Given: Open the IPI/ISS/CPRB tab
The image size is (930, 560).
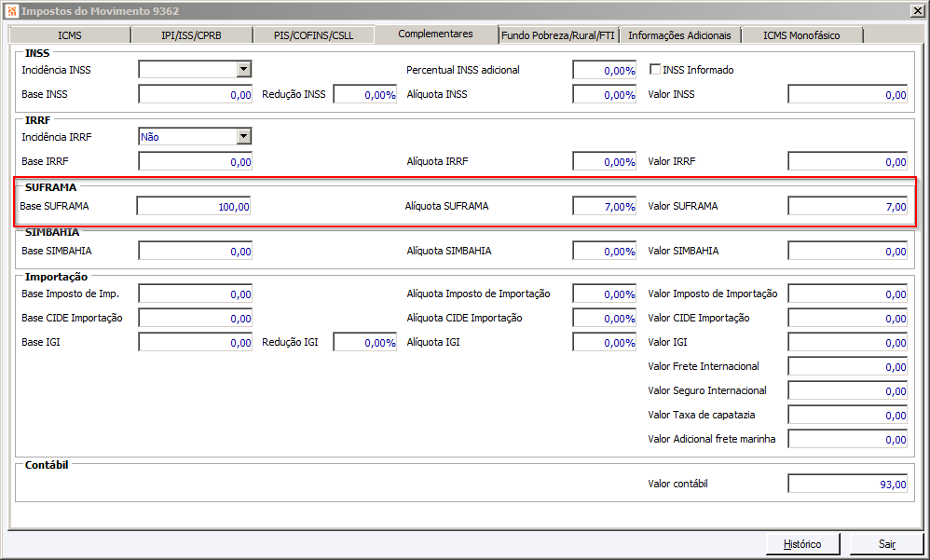Looking at the screenshot, I should coord(192,35).
